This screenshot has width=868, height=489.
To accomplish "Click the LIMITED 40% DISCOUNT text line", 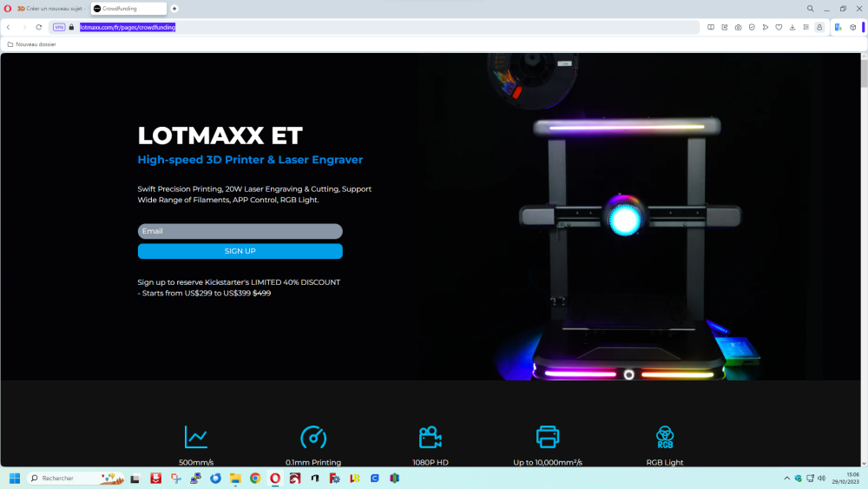I will coord(239,282).
